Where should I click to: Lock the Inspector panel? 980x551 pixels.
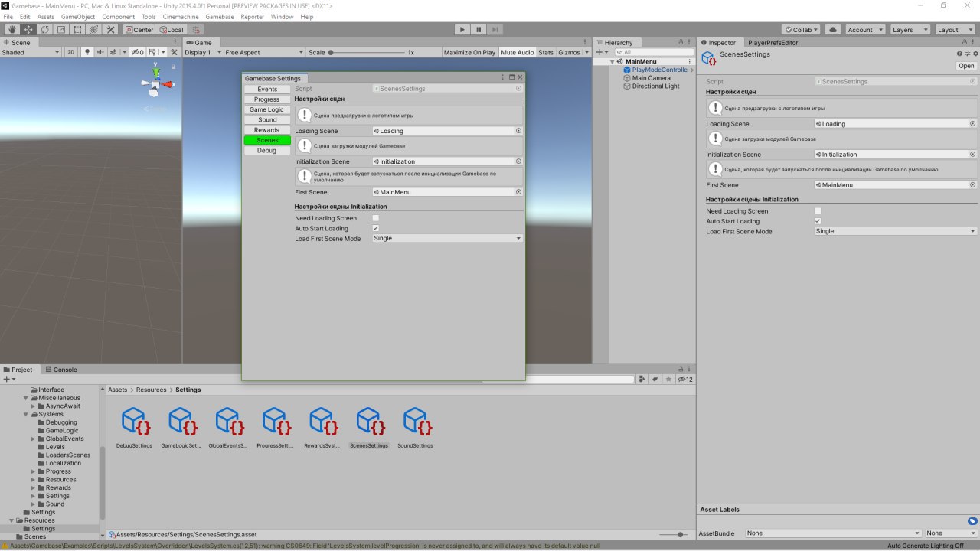(x=965, y=42)
